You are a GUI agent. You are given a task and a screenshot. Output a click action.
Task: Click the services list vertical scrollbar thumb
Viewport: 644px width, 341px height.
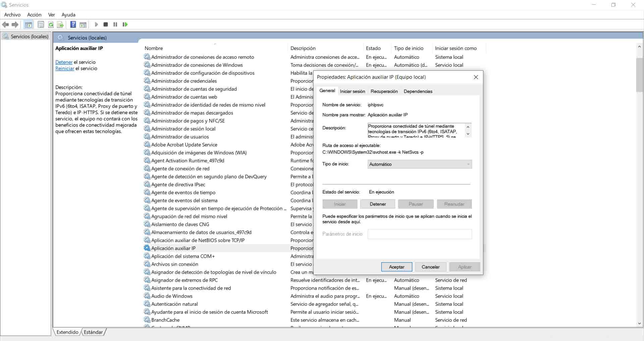639,75
